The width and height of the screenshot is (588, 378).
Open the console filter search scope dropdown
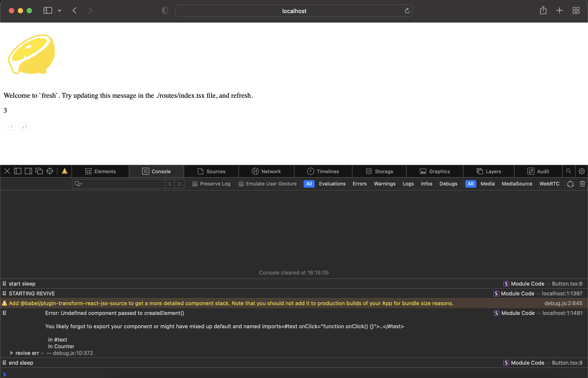(x=78, y=184)
